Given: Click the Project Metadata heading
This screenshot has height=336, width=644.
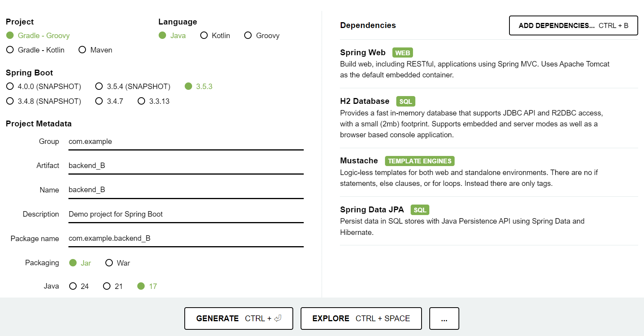Looking at the screenshot, I should (39, 124).
